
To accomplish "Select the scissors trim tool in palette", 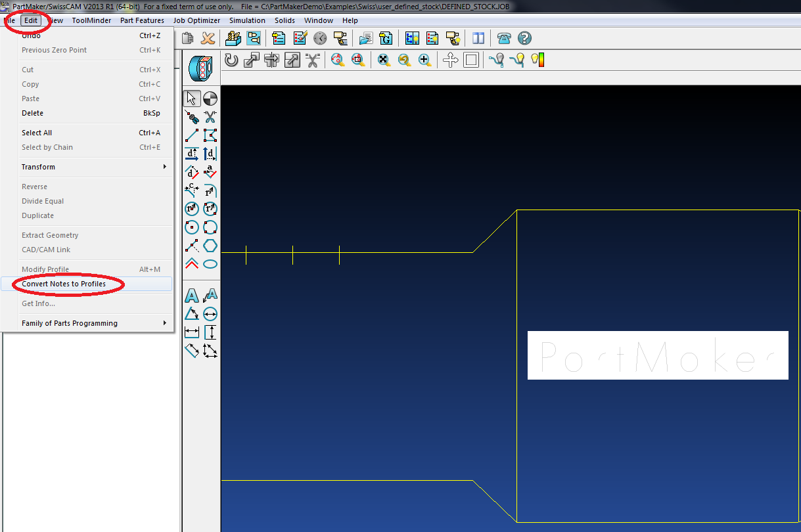I will click(210, 117).
